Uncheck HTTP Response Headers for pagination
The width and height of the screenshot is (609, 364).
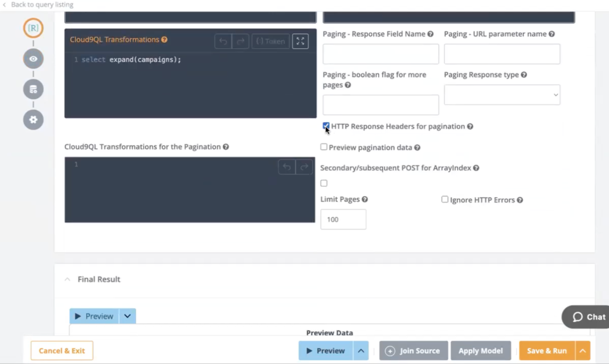(326, 126)
